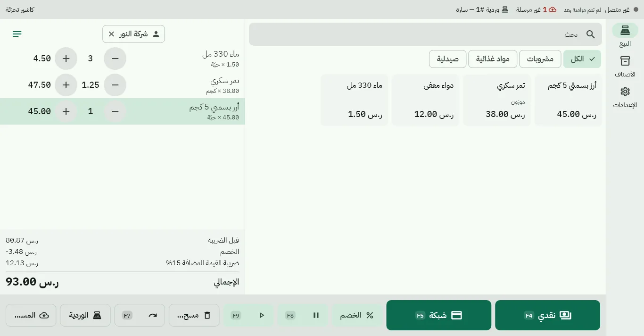This screenshot has height=336, width=644.
Task: Click the غير متصل offline status
Action: tap(621, 9)
